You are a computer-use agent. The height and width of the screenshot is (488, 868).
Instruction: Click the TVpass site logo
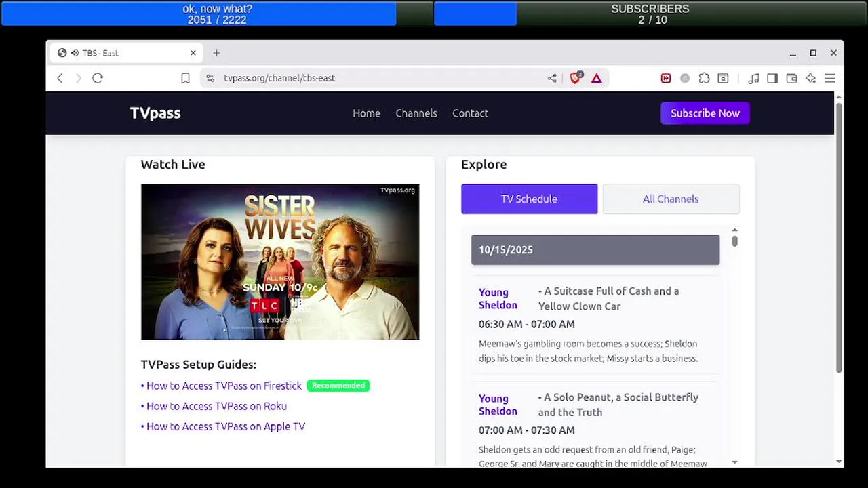tap(155, 113)
